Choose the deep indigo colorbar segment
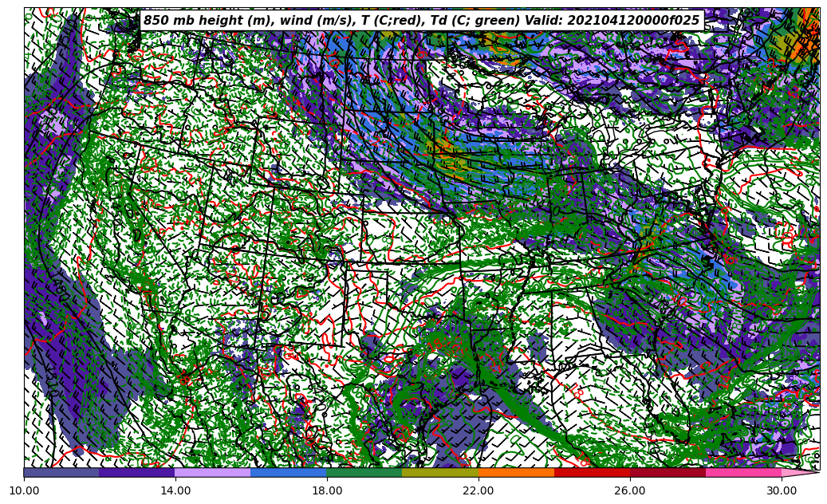The height and width of the screenshot is (504, 827). pyautogui.click(x=137, y=472)
